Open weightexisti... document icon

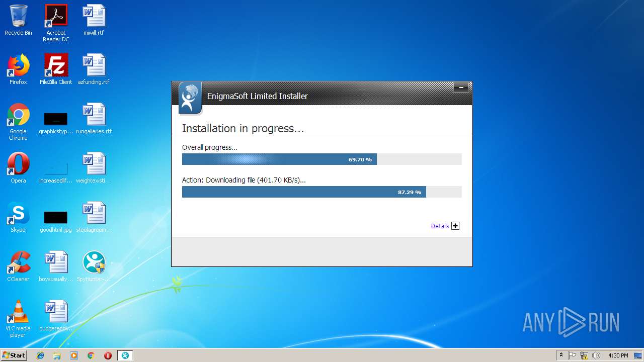(94, 168)
